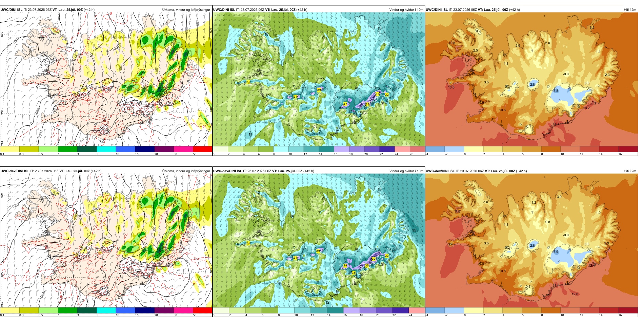Click the 2.3 temperature value on UWC map

(607, 75)
